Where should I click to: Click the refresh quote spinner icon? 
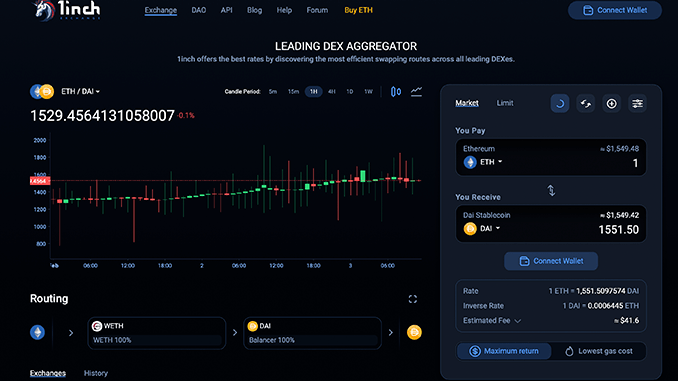(x=560, y=103)
